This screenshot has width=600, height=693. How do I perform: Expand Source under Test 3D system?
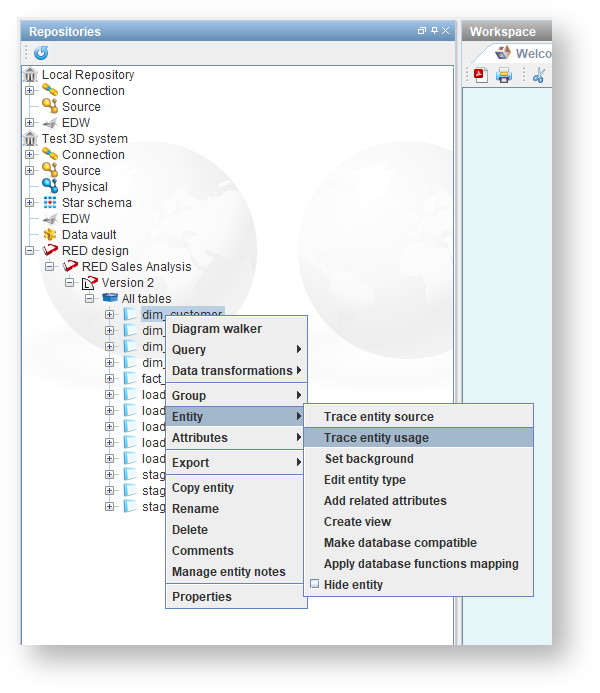30,170
